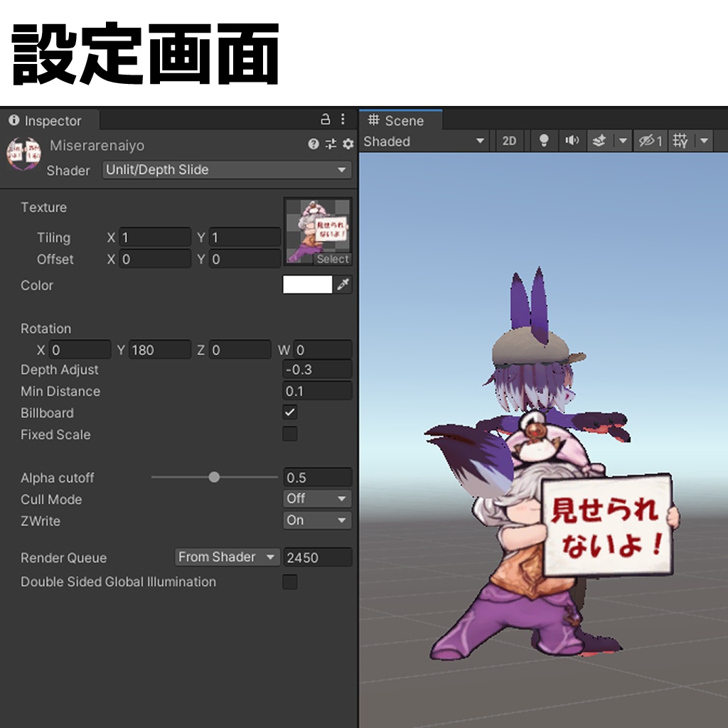Toggle the 2D view in the Scene toolbar
This screenshot has width=728, height=728.
click(x=509, y=141)
